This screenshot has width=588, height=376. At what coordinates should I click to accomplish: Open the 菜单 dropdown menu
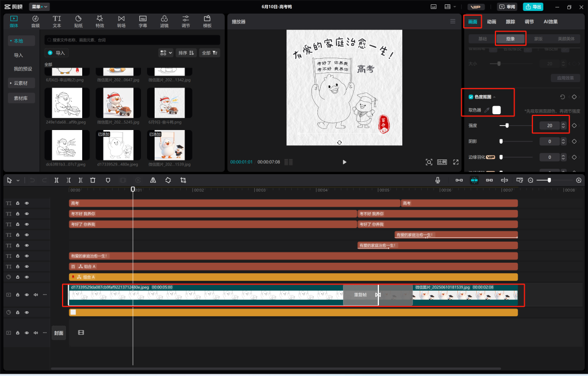39,7
